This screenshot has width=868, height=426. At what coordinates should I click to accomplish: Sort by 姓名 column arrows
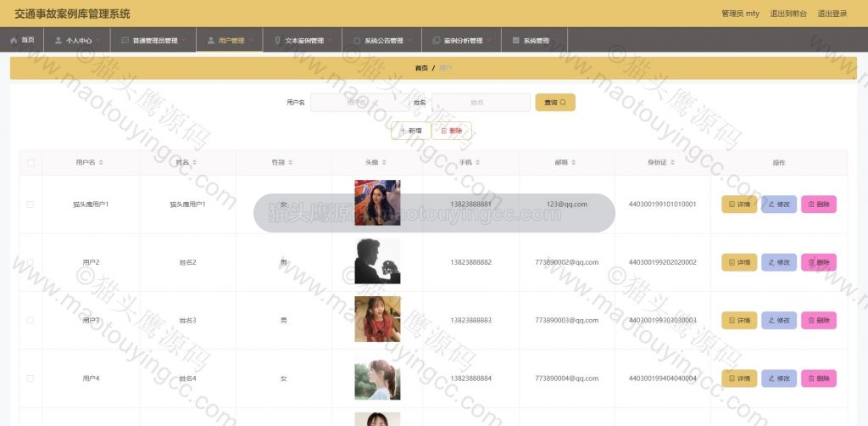click(x=194, y=162)
